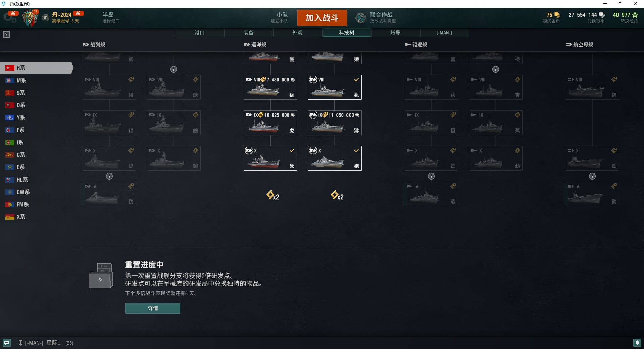The width and height of the screenshot is (644, 349).
Task: Click the info icon below tier X destroyer
Action: (431, 176)
